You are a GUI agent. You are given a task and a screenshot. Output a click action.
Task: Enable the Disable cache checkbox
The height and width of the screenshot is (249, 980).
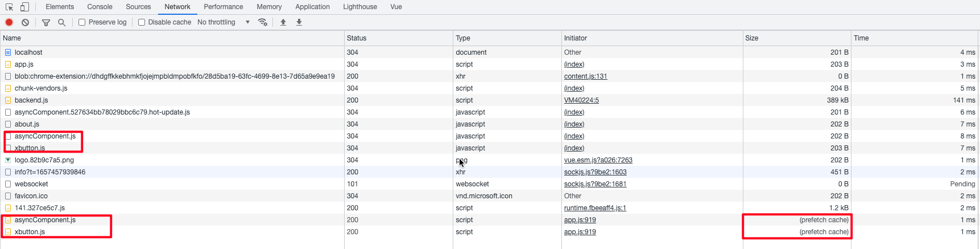[142, 22]
